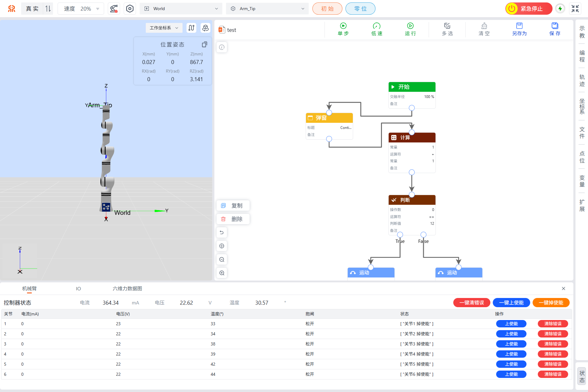Click the one-key enable all (一键上使能) button

tap(511, 303)
